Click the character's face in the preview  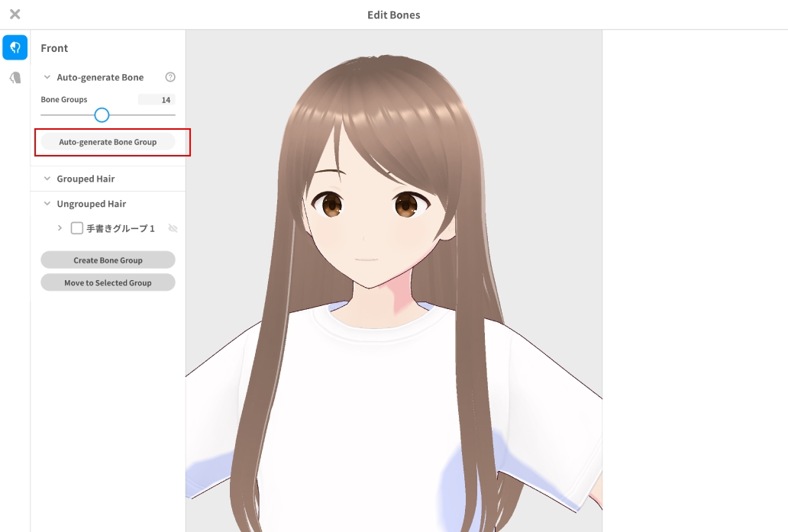[367, 229]
